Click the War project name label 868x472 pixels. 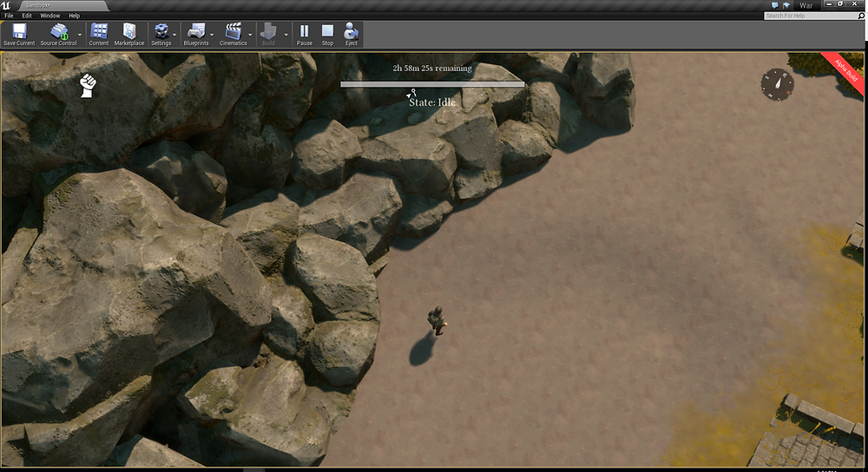tap(806, 5)
